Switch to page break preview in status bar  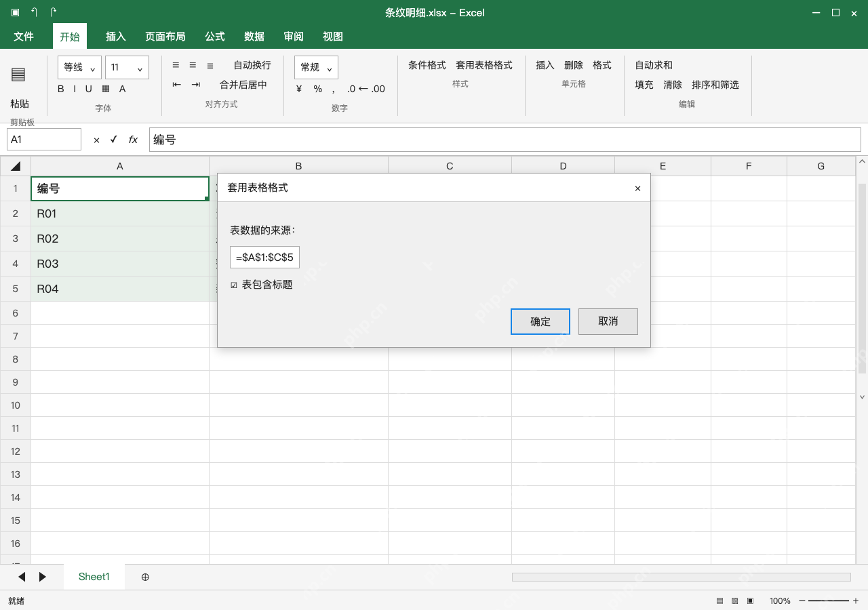(750, 601)
